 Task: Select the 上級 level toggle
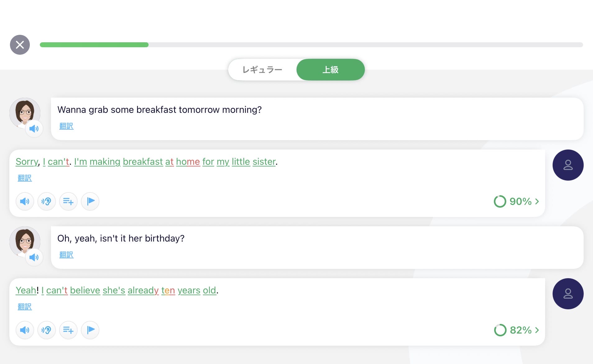click(x=330, y=70)
